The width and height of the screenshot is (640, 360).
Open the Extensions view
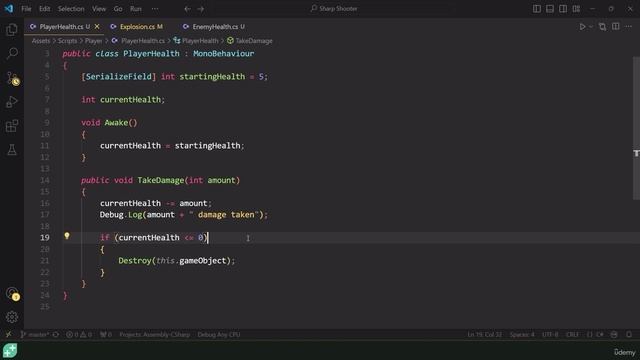[x=12, y=126]
